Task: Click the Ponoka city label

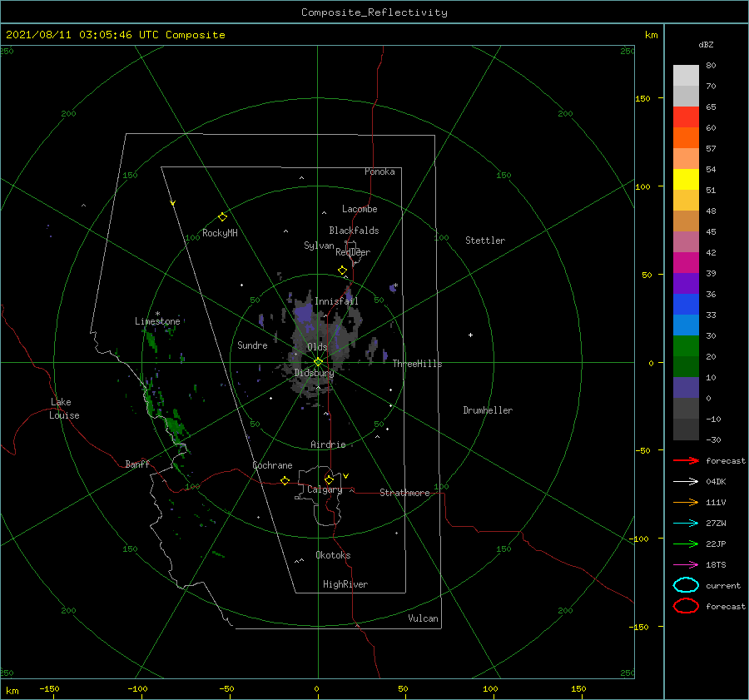Action: tap(379, 171)
